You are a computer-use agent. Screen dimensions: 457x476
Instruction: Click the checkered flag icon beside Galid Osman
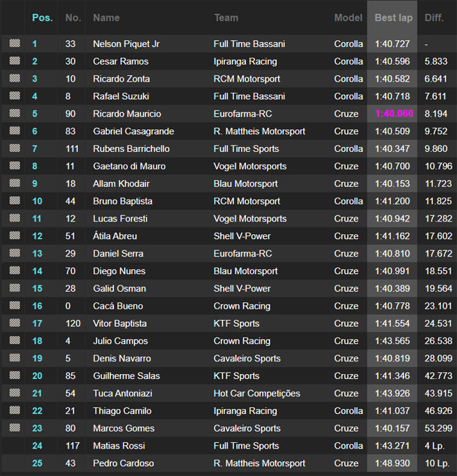tap(15, 288)
